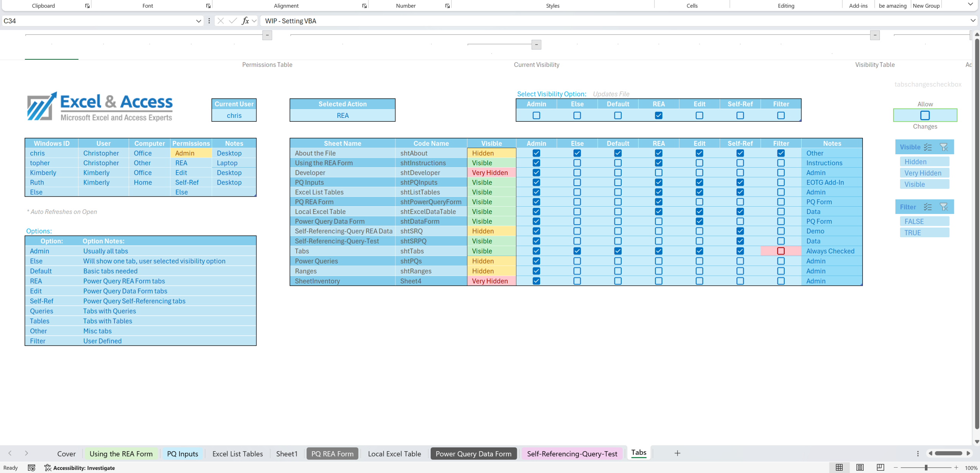Screen dimensions: 980x473
Task: Toggle multi-select on the Filter slicer
Action: [928, 207]
